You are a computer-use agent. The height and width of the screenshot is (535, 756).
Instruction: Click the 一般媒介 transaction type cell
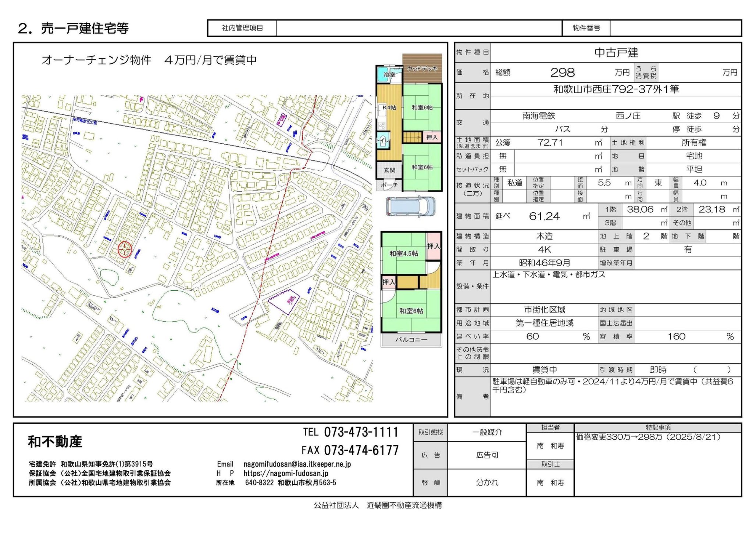pos(487,432)
